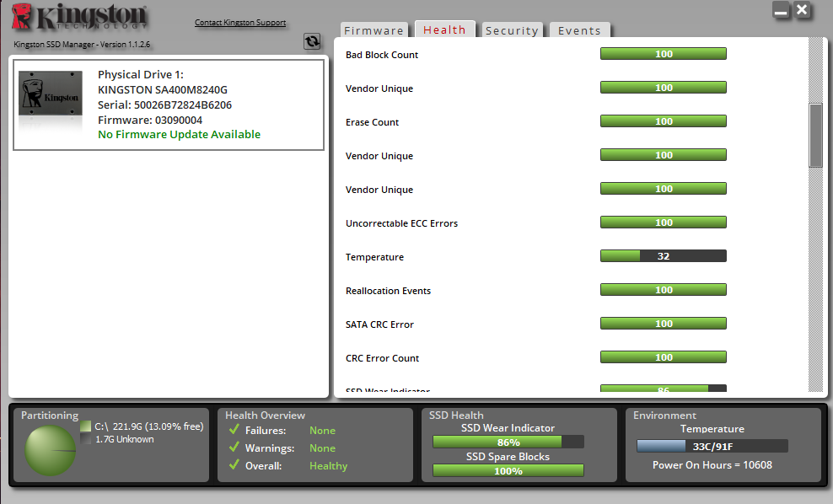Open the Contact Kingston Support link

[240, 22]
